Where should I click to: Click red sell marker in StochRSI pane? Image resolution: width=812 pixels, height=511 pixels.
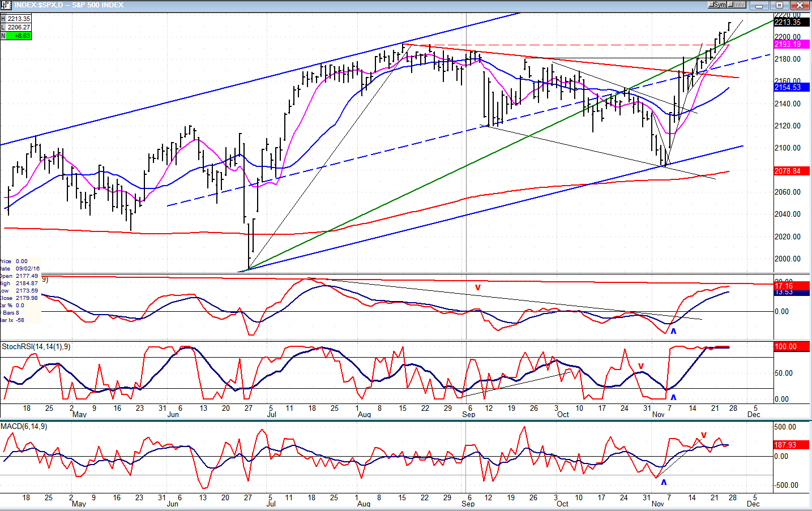(x=641, y=366)
